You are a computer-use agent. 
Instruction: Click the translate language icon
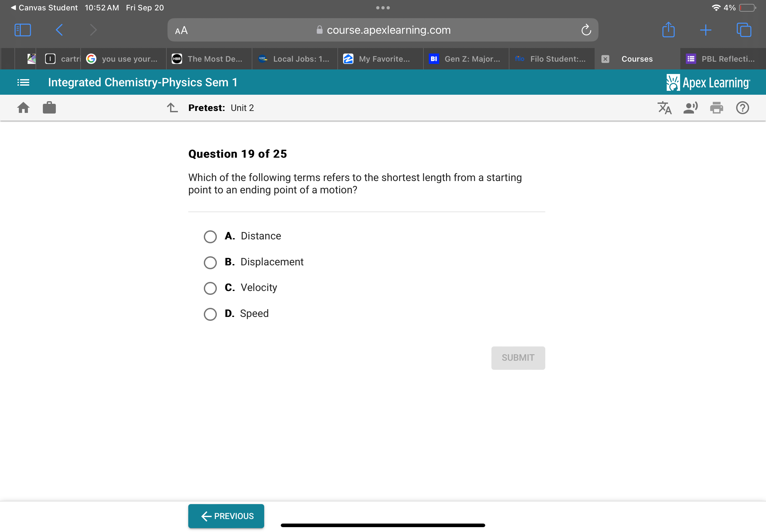pos(664,108)
